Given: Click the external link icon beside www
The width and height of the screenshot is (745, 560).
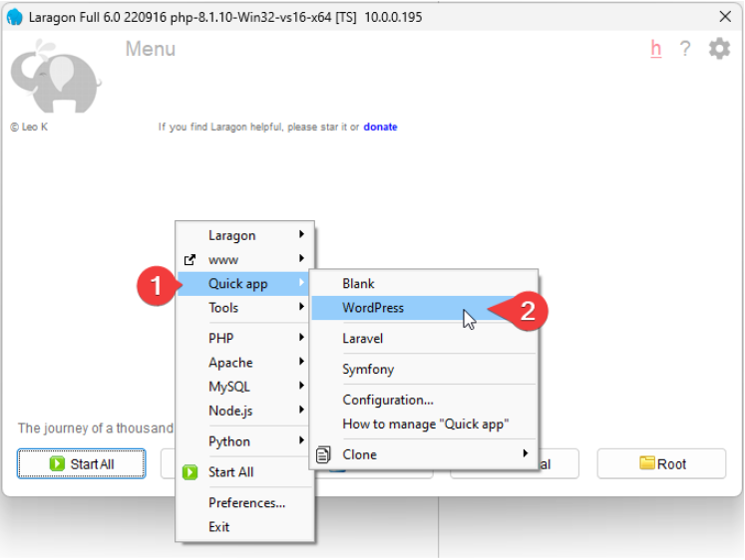Looking at the screenshot, I should [189, 260].
